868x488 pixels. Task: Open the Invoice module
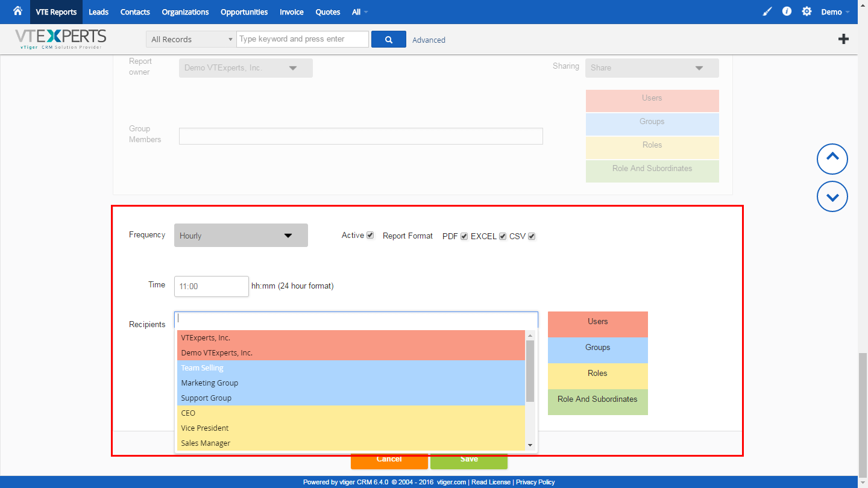[292, 12]
